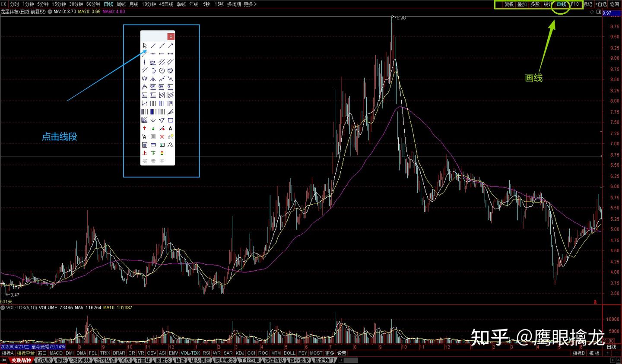This screenshot has height=364, width=622.
Task: Click the pin icon in bottom-left corner
Action: tap(4, 360)
